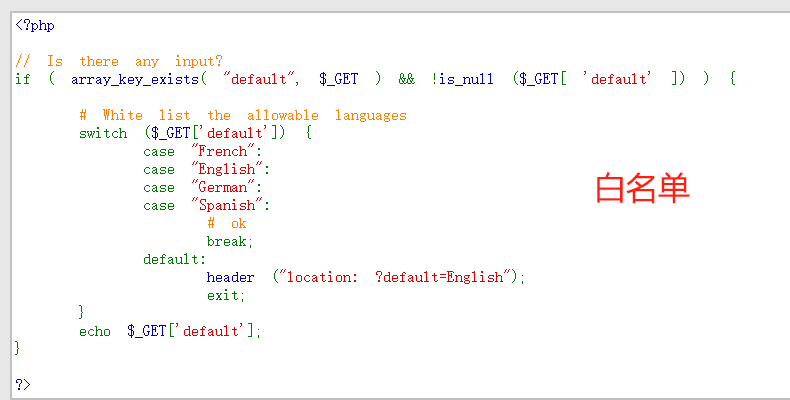Click the echo keyword
The image size is (790, 400).
(x=95, y=331)
